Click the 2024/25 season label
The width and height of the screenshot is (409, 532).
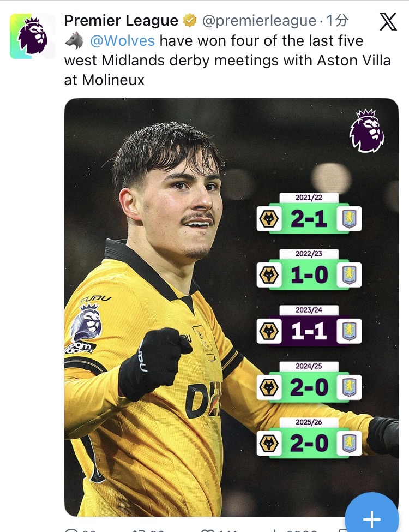pyautogui.click(x=309, y=367)
